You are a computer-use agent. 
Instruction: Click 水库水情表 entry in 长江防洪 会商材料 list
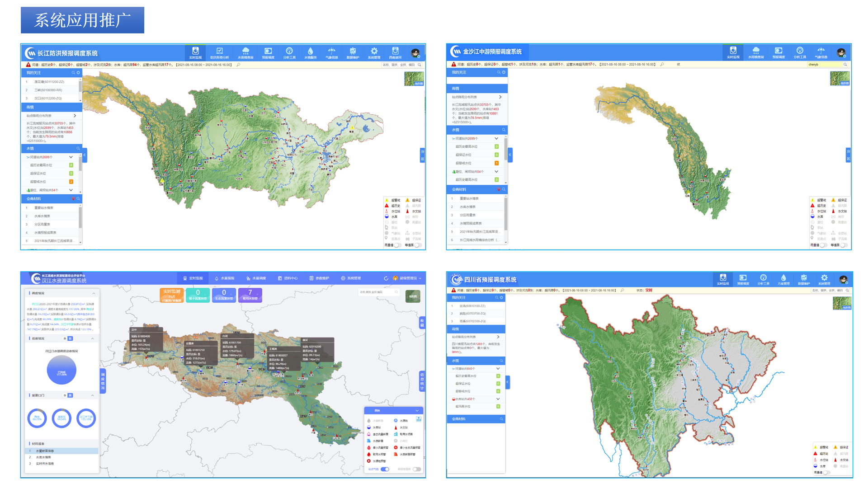pos(43,216)
